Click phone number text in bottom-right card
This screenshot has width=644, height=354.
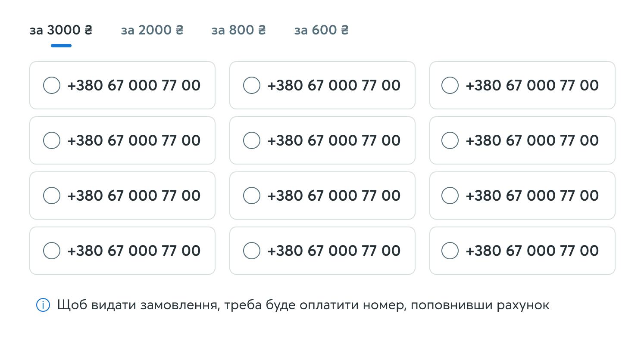pyautogui.click(x=532, y=251)
